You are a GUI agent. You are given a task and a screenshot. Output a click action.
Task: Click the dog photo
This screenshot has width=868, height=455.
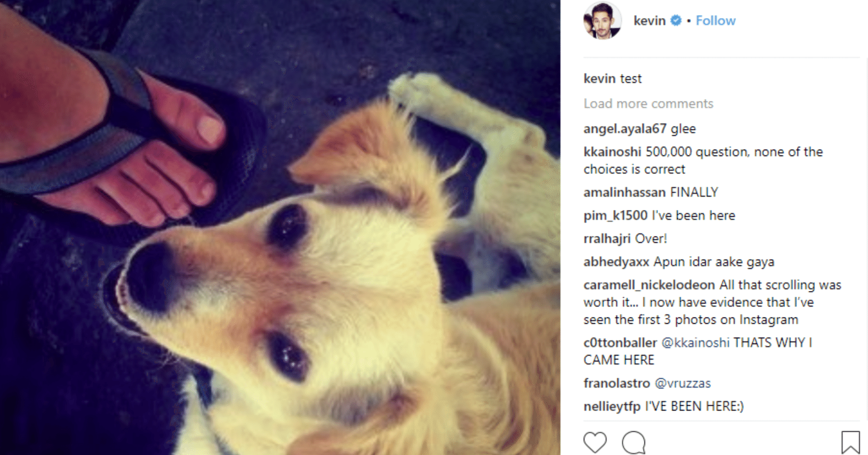click(280, 227)
